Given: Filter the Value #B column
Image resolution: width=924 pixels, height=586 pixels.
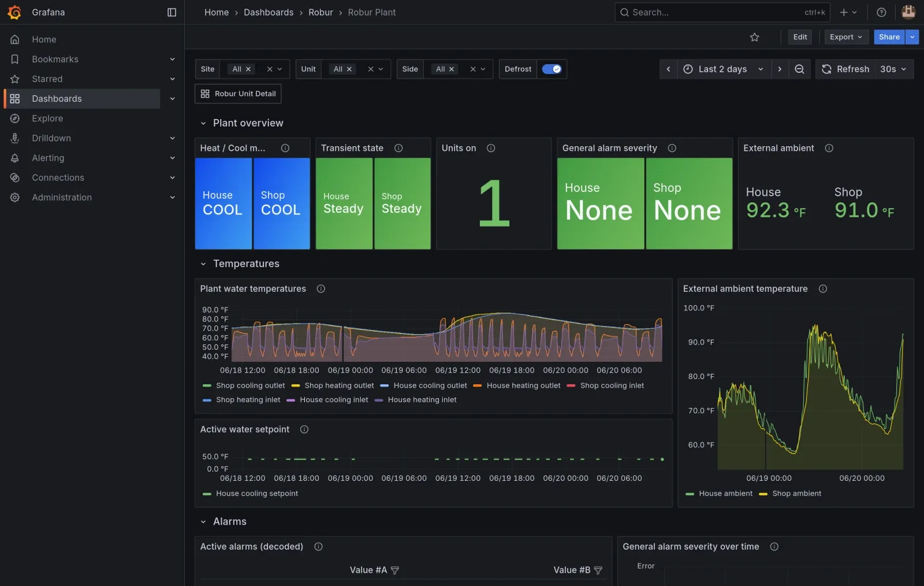Looking at the screenshot, I should [598, 570].
